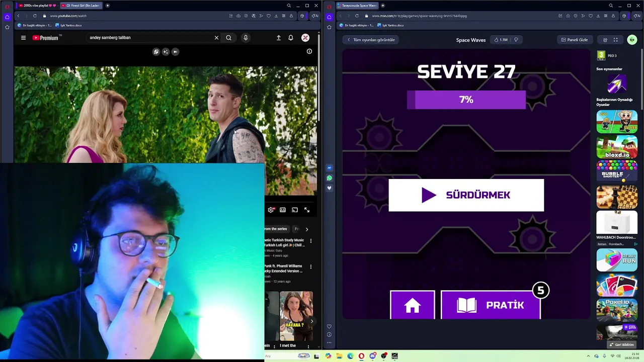Reload the YouTube page
The image size is (644, 362).
[35, 16]
